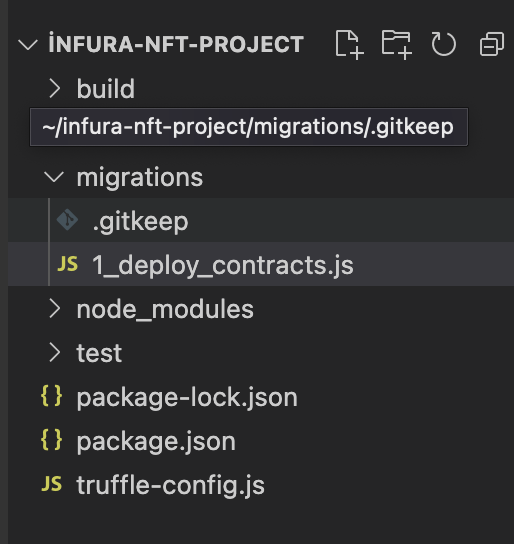Open the .gitkeep file
The image size is (514, 544).
(x=261, y=220)
